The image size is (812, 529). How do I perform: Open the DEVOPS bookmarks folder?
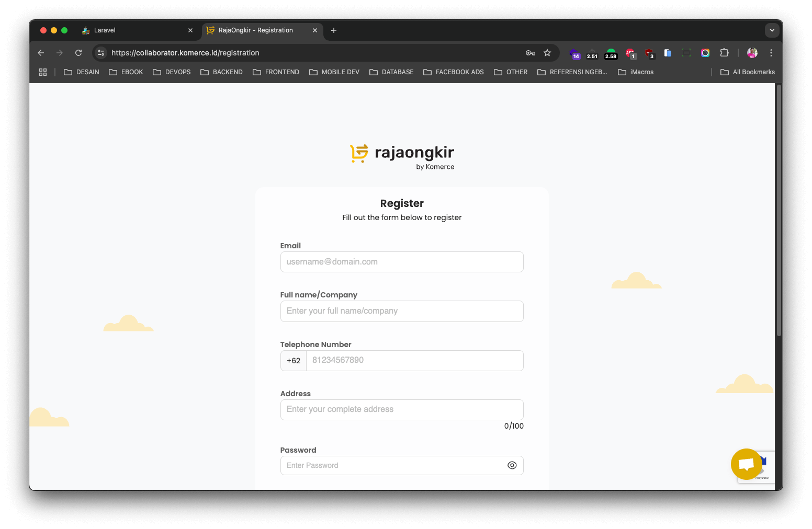point(172,72)
